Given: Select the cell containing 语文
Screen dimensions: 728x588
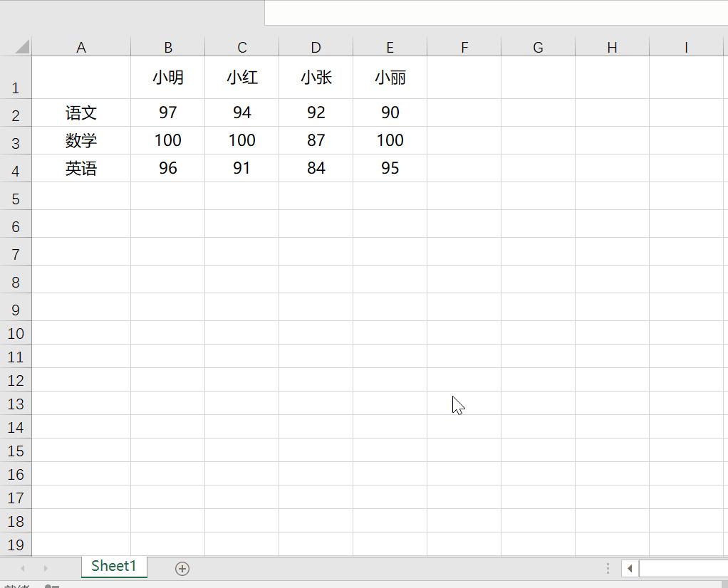Looking at the screenshot, I should click(80, 112).
